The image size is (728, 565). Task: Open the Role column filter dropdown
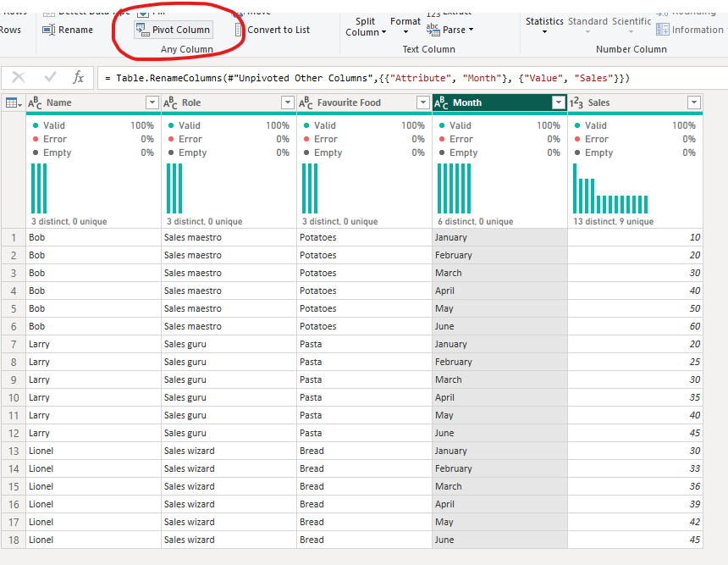[287, 102]
